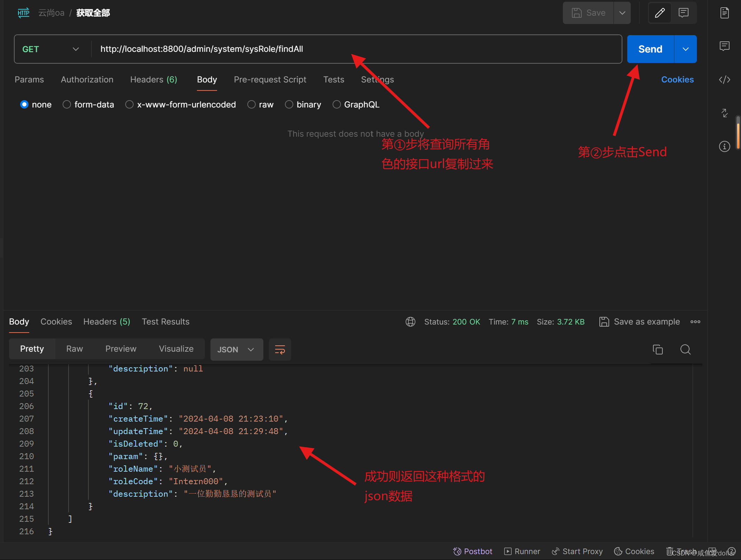Select the form-data radio button
Image resolution: width=741 pixels, height=560 pixels.
point(67,104)
